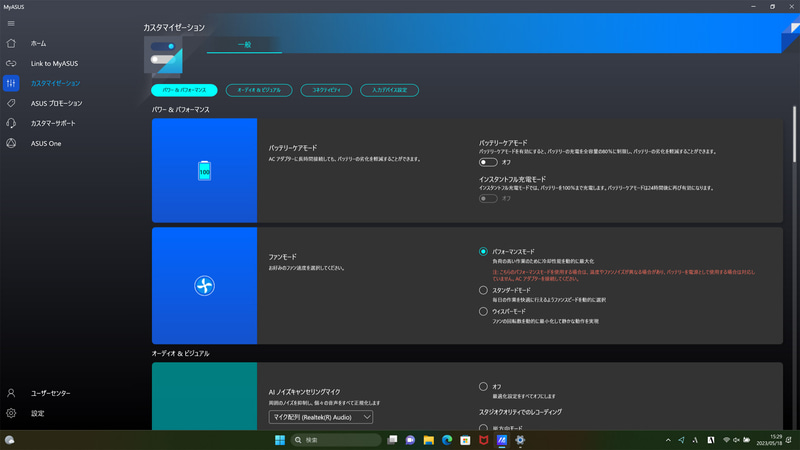The image size is (800, 450).
Task: Open Link to MyASUS menu item
Action: click(54, 64)
